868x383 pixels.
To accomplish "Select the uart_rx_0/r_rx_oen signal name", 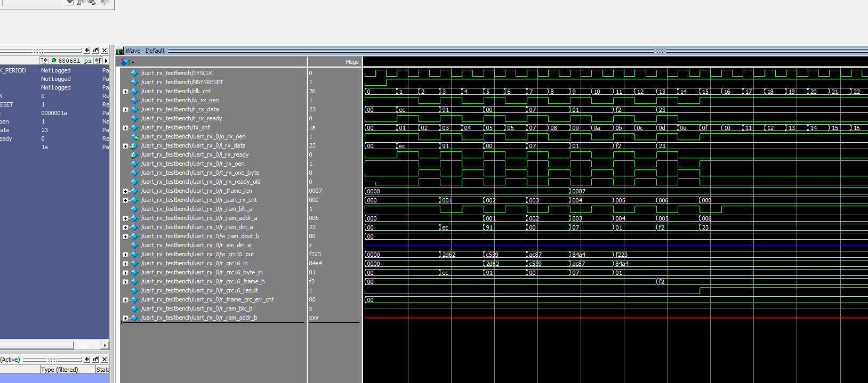I will click(x=193, y=164).
